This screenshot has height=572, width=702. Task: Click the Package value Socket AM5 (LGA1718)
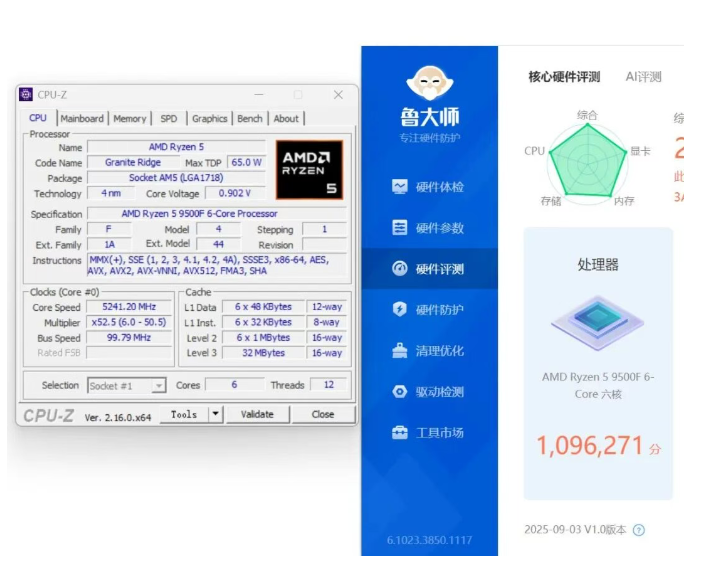(176, 178)
